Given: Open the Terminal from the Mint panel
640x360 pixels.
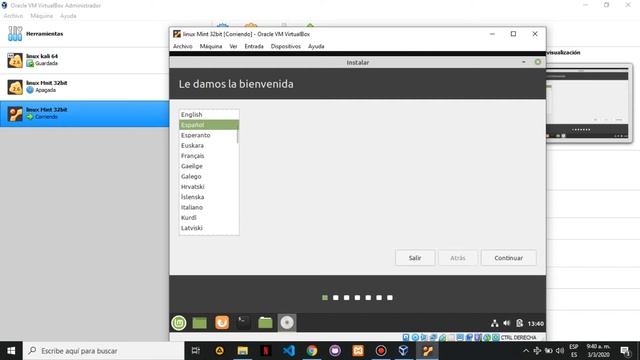Looking at the screenshot, I should [244, 323].
